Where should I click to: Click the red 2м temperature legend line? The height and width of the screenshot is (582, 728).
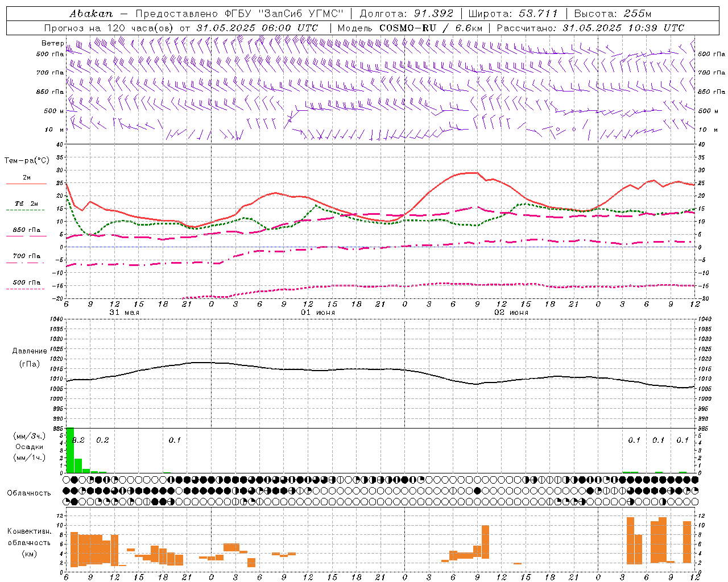click(26, 184)
